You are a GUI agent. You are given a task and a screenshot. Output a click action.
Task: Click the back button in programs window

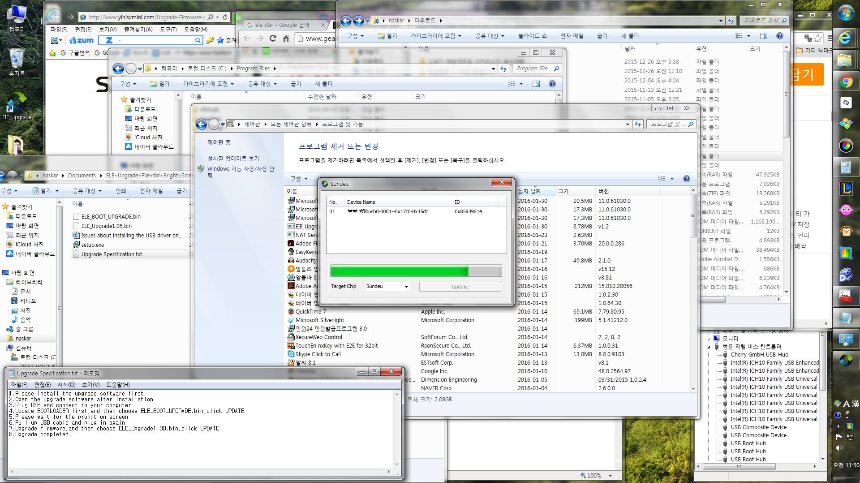202,125
